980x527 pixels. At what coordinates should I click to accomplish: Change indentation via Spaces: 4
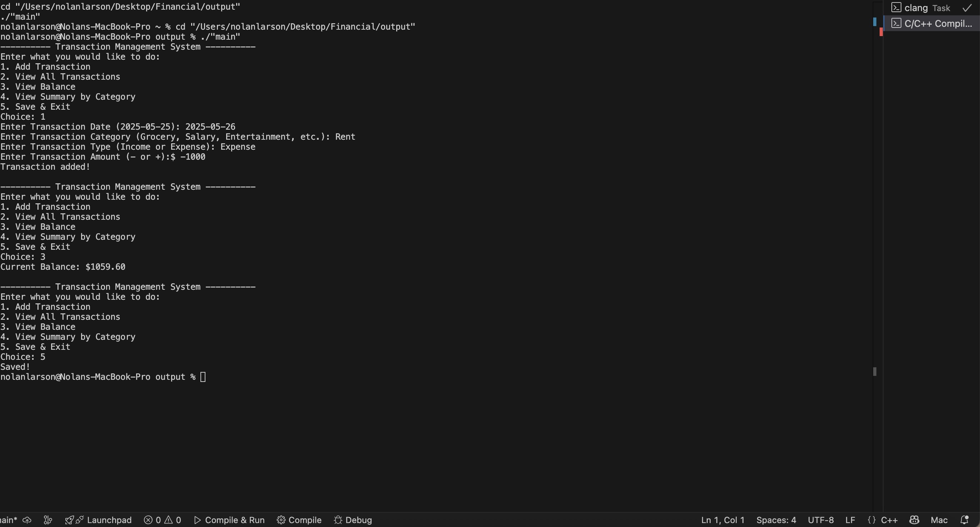click(x=776, y=520)
